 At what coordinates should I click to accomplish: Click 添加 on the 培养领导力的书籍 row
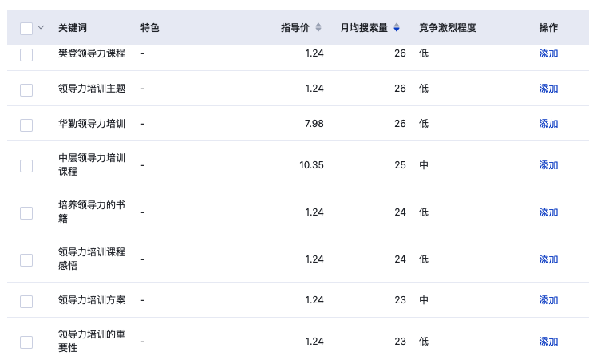548,212
